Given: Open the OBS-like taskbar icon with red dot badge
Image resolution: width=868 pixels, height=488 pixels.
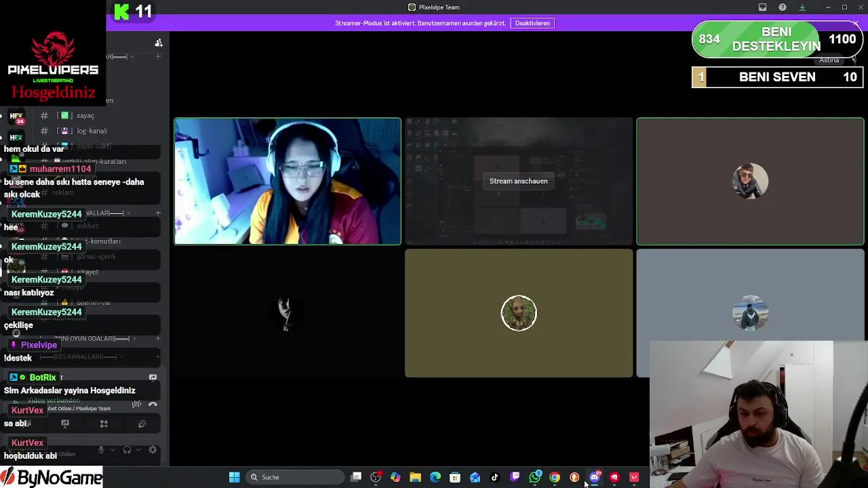Looking at the screenshot, I should [376, 477].
